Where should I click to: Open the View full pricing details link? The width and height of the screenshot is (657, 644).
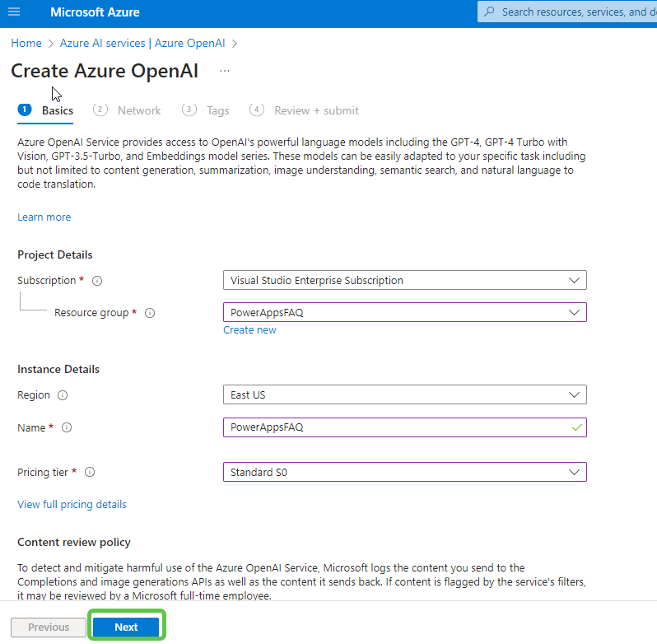click(72, 504)
